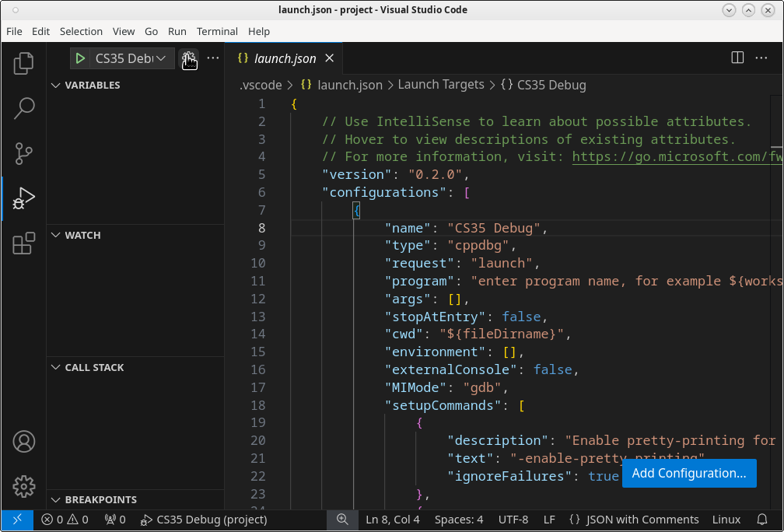Click the "launch" request value
Viewport: 784px width, 532px height.
[x=502, y=264]
